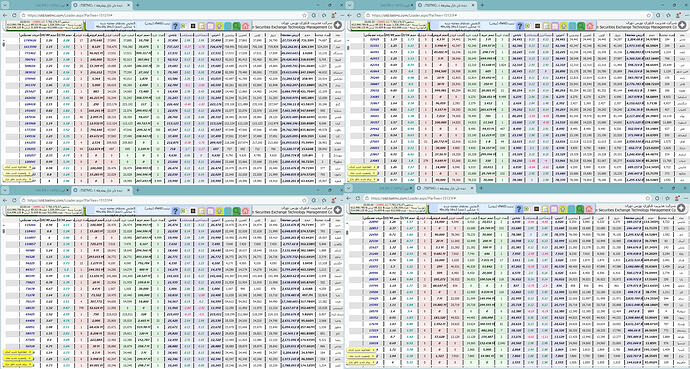Image resolution: width=690 pixels, height=369 pixels.
Task: Open the help question-mark icon in bottom-left window
Action: tap(175, 211)
